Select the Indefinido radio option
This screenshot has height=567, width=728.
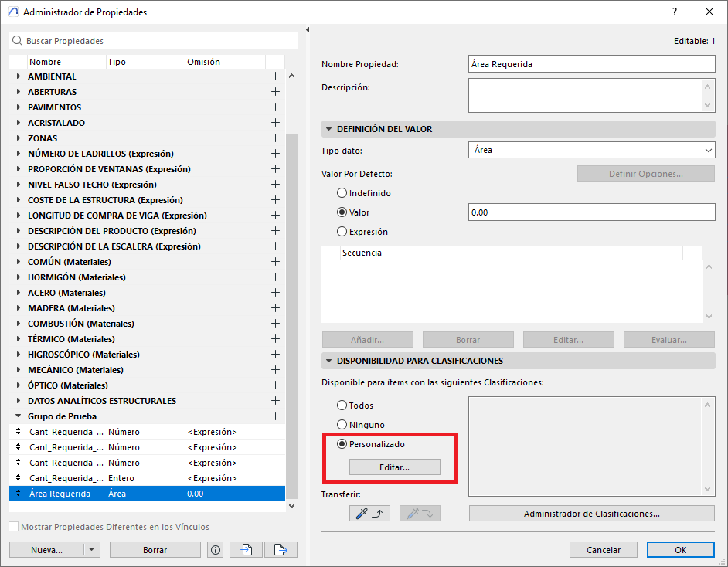(342, 193)
